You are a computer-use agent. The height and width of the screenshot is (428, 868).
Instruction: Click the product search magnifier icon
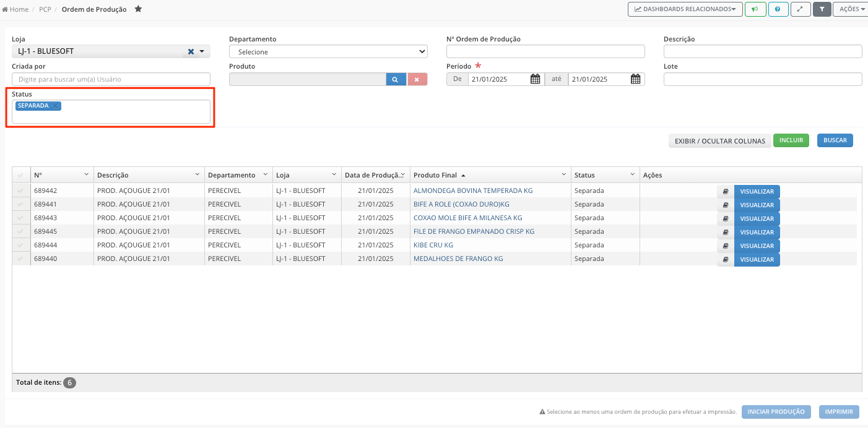click(x=396, y=79)
